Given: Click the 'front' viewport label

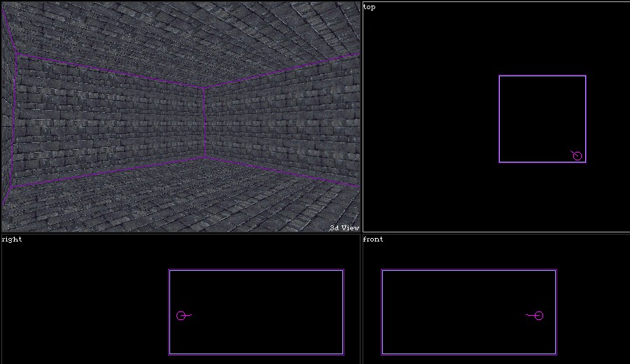Looking at the screenshot, I should [x=373, y=239].
